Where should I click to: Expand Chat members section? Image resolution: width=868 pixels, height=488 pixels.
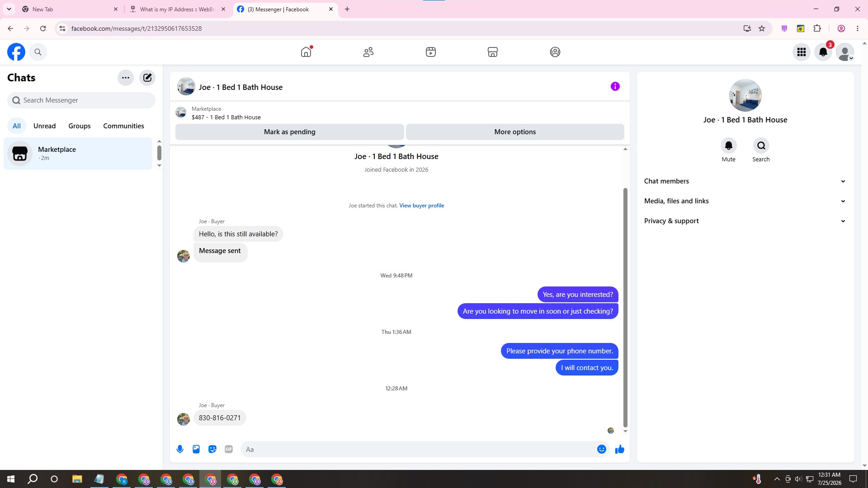(745, 181)
